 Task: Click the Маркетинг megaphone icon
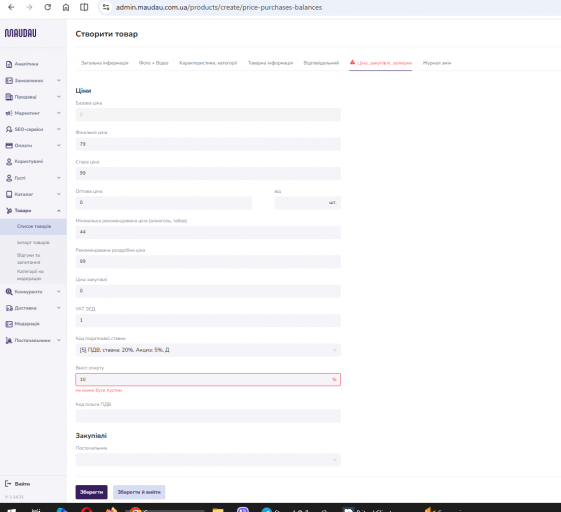click(x=9, y=113)
